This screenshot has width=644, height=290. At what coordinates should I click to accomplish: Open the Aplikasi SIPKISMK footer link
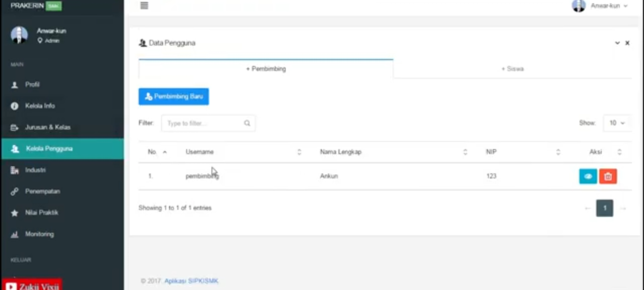tap(191, 281)
